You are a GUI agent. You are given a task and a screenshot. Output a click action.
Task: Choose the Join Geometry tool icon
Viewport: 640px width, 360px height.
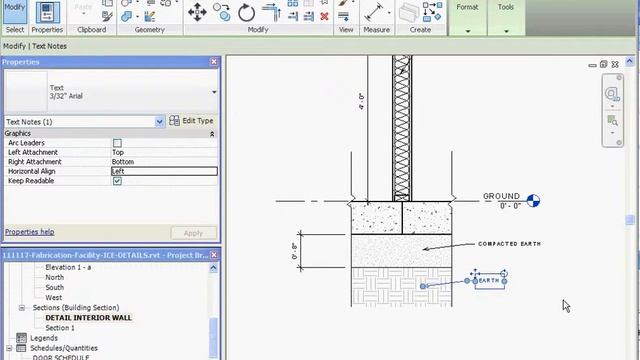point(127,16)
